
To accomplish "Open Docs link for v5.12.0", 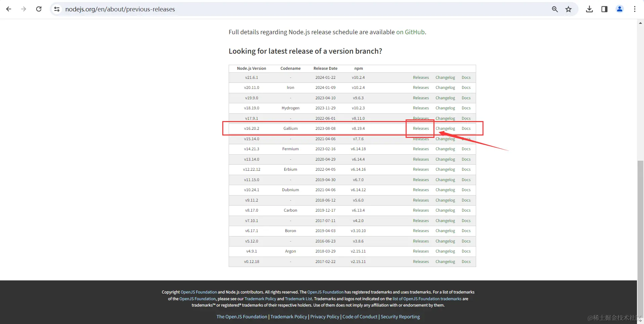I will click(x=466, y=241).
